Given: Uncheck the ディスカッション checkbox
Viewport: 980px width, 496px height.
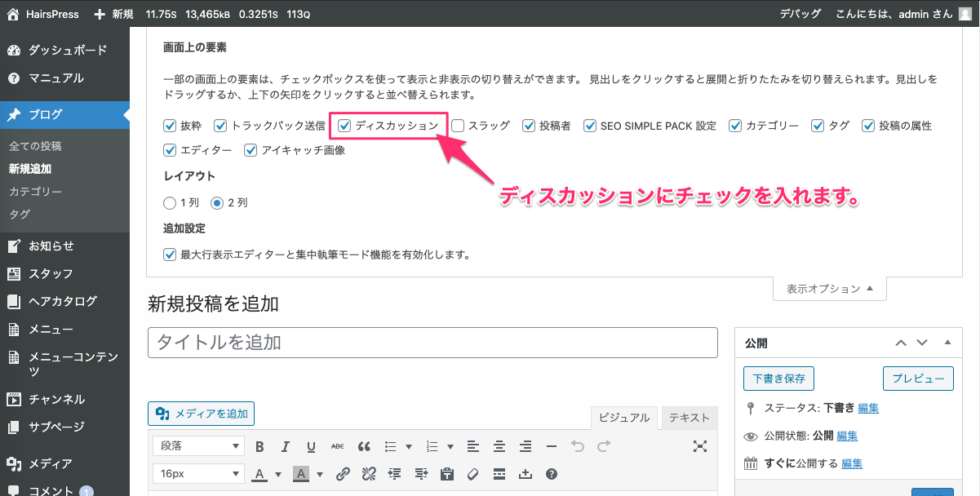Looking at the screenshot, I should coord(344,126).
